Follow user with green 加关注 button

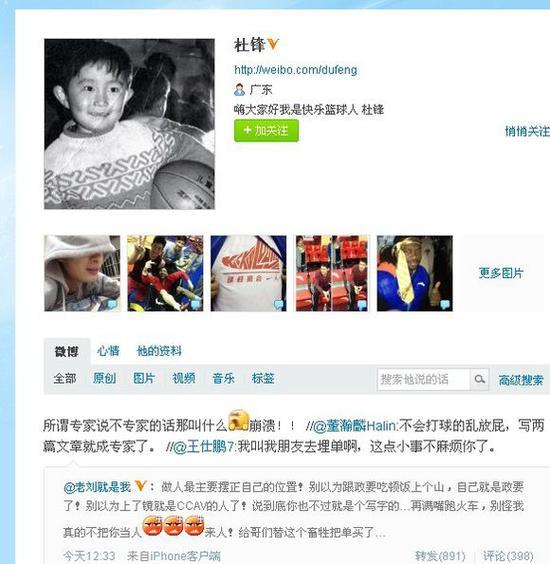[x=266, y=131]
